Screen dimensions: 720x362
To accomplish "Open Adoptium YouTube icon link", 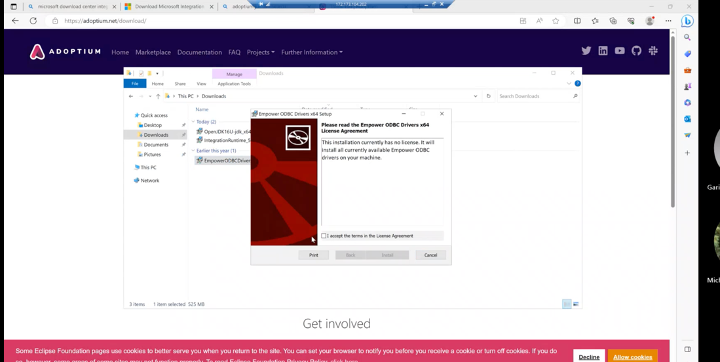I will coord(619,51).
